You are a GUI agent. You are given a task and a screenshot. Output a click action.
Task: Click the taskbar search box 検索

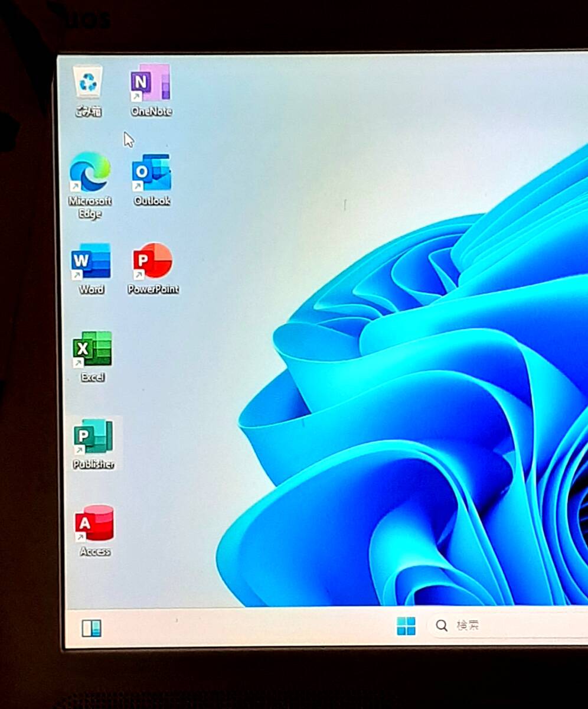pyautogui.click(x=507, y=625)
